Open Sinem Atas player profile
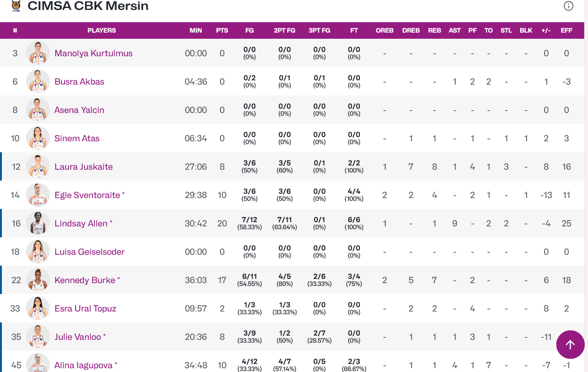The width and height of the screenshot is (588, 372). click(77, 138)
